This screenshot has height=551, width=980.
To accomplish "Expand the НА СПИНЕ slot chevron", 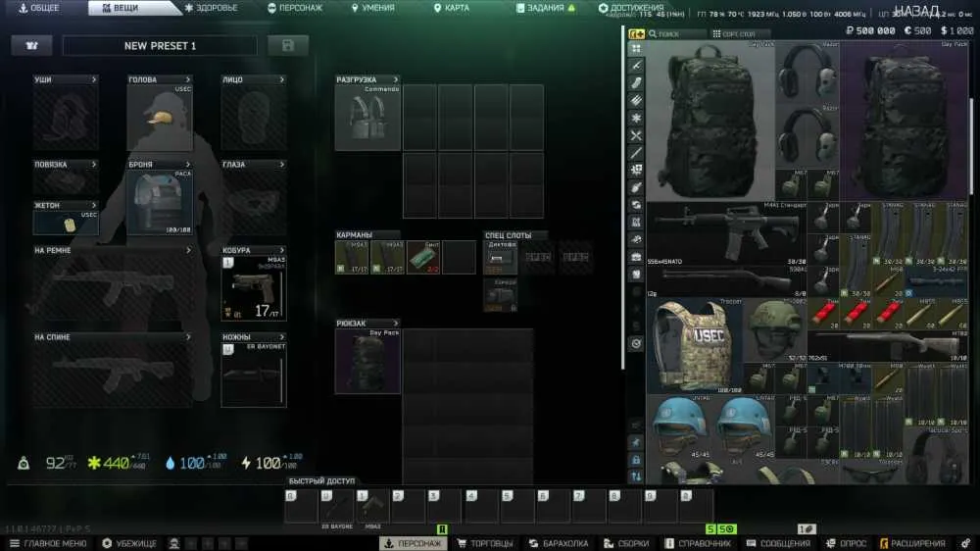I will [188, 337].
